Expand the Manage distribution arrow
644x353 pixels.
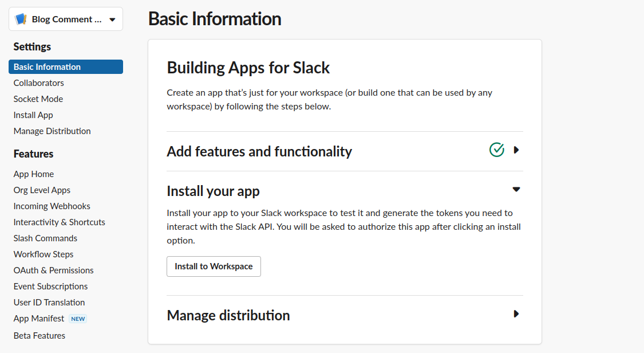516,314
